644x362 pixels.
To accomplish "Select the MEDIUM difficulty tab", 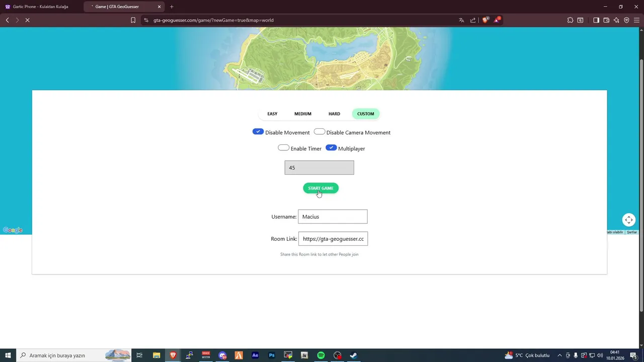I will [x=303, y=114].
